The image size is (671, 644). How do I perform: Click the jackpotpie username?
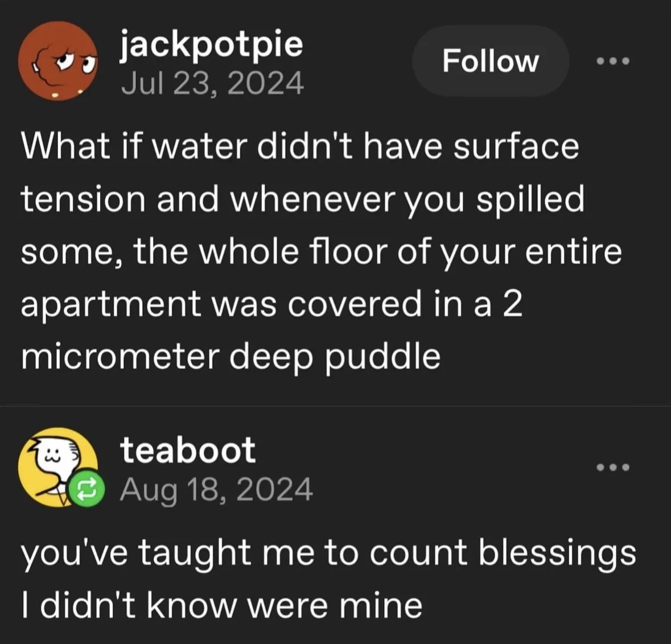(x=211, y=46)
